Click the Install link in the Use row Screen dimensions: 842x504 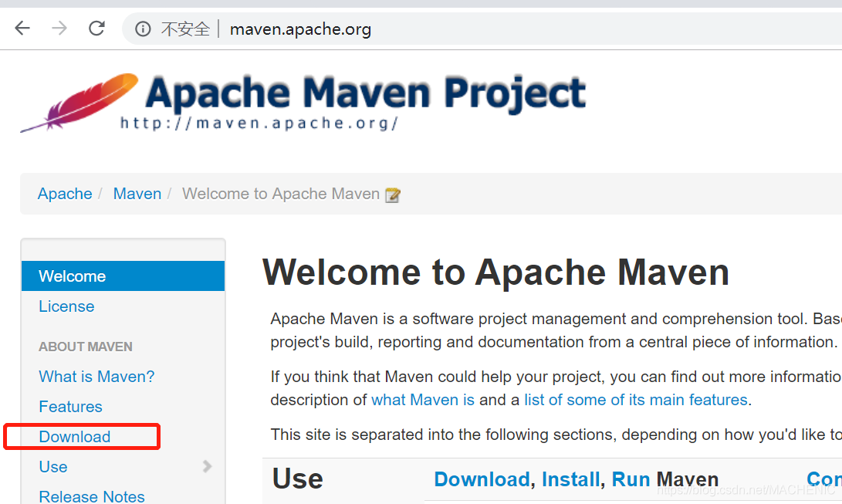pos(571,479)
